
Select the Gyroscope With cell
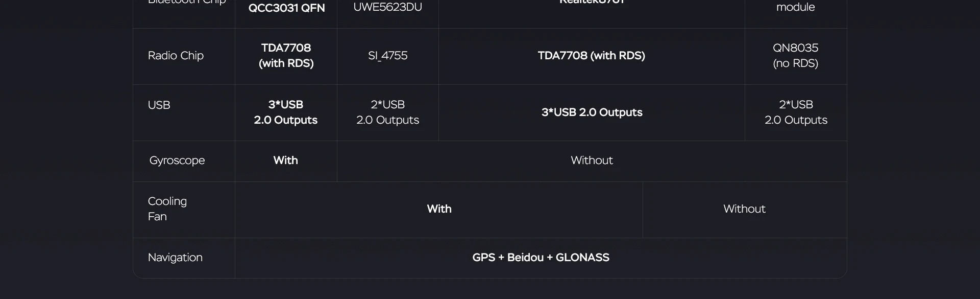coord(286,160)
